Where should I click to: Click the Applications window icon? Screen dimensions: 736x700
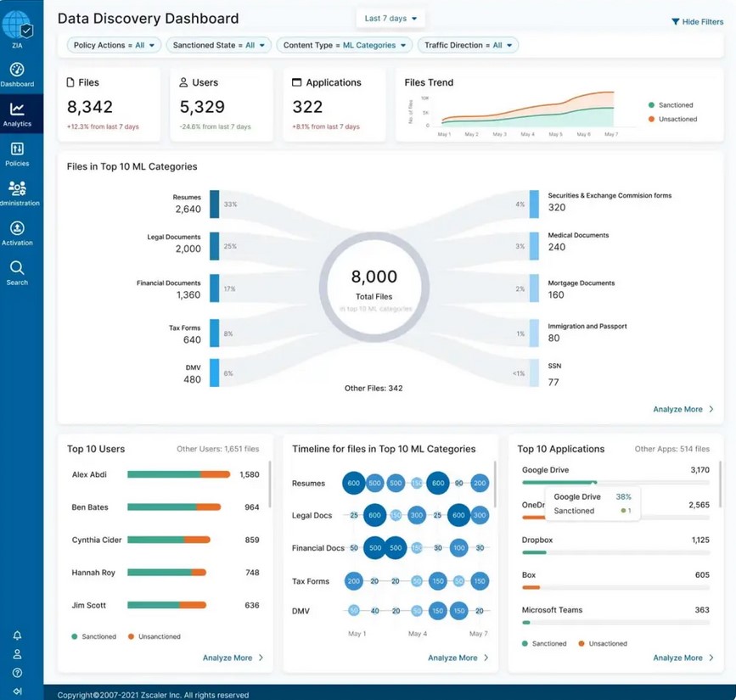coord(296,82)
